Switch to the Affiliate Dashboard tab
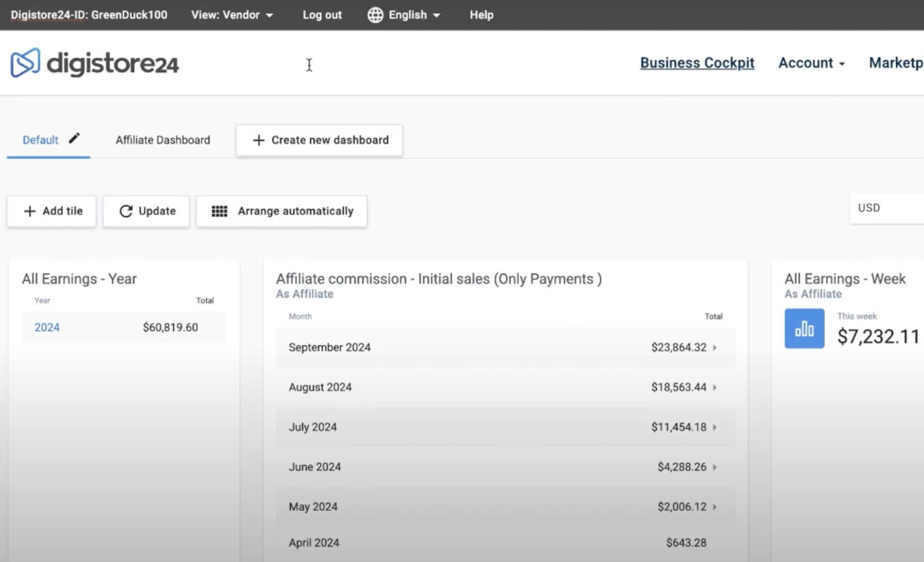924x562 pixels. tap(163, 140)
